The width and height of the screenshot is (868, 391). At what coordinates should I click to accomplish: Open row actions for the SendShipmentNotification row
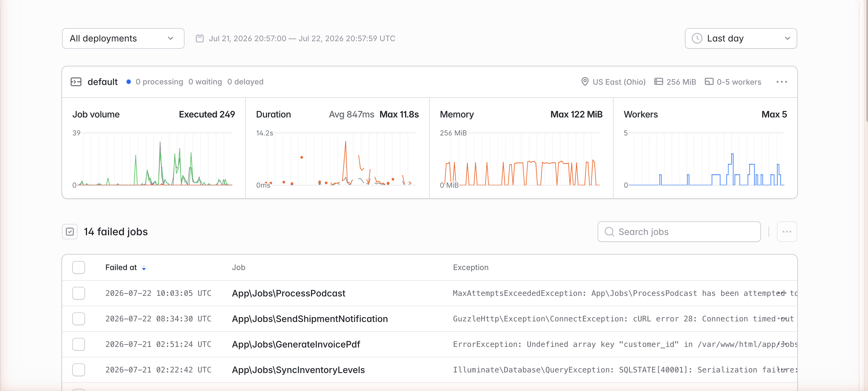point(782,318)
